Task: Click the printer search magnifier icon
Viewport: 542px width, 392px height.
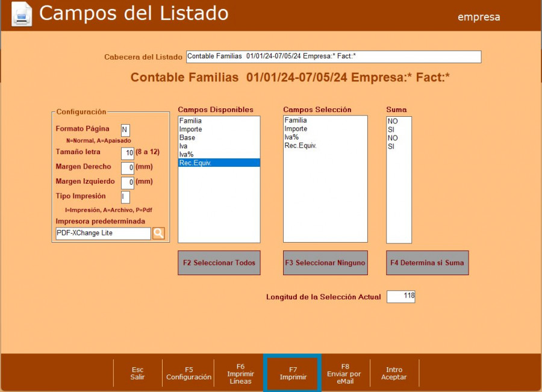Action: click(158, 233)
